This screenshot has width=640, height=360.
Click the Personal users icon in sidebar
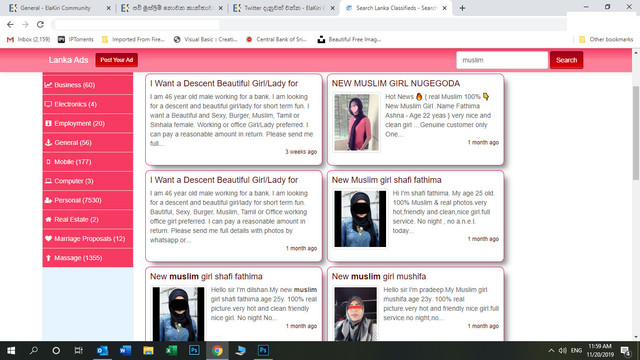pyautogui.click(x=48, y=200)
